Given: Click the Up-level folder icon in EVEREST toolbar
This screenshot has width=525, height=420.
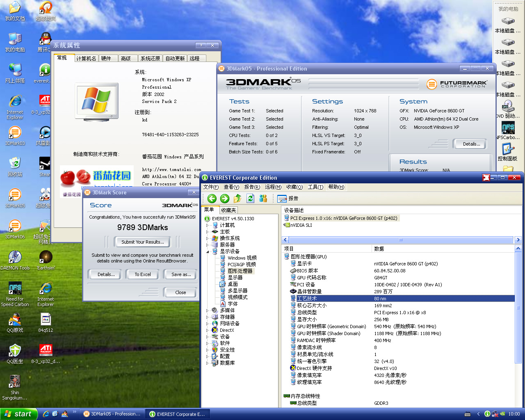Looking at the screenshot, I should (x=237, y=199).
